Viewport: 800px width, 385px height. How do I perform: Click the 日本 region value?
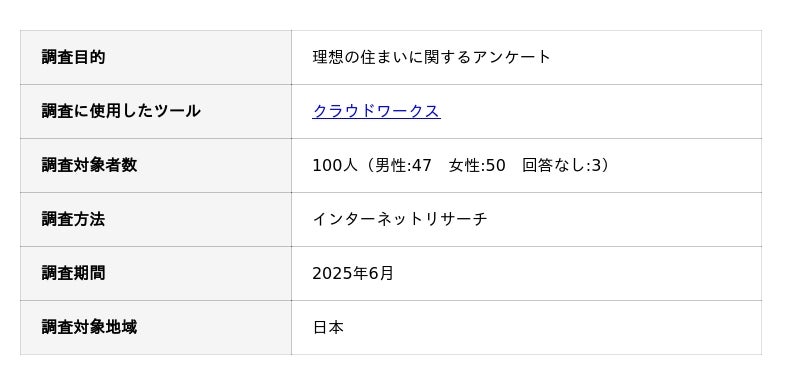328,327
